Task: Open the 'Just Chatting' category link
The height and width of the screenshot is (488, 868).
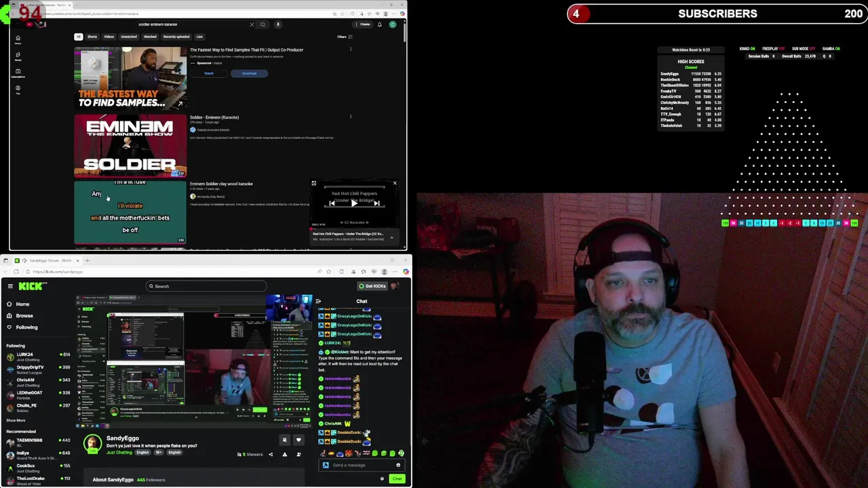Action: pyautogui.click(x=119, y=452)
